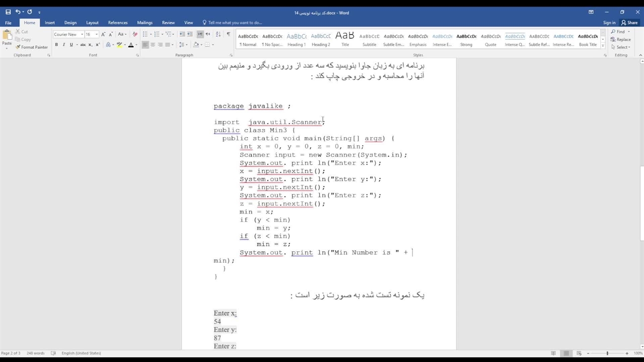Open the font size dropdown
Viewport: 644px width, 362px height.
point(97,35)
